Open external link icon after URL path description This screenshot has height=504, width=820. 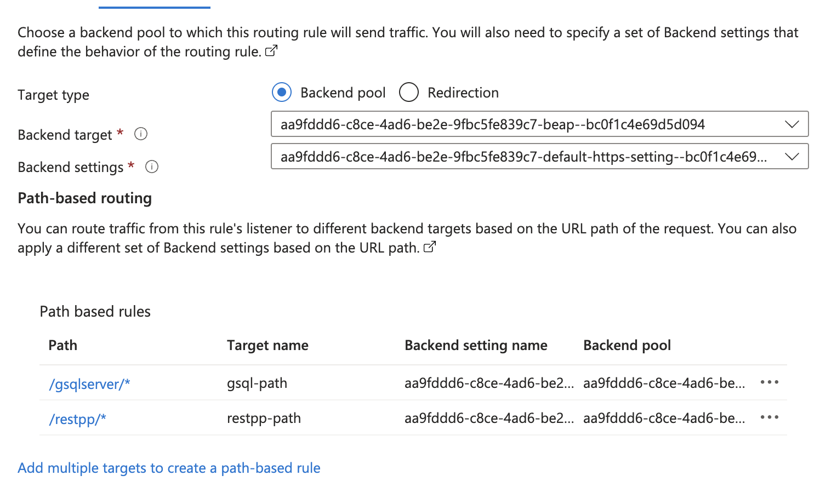(430, 247)
